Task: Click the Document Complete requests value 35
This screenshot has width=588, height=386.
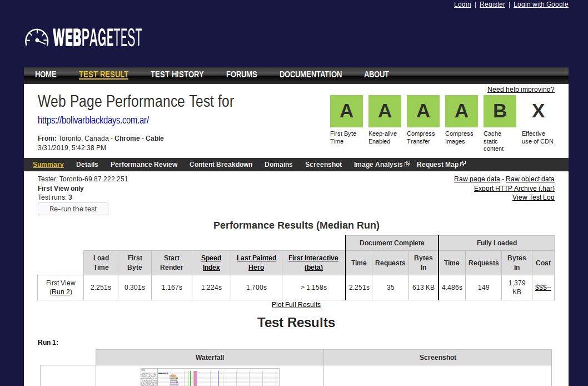Action: pos(390,288)
